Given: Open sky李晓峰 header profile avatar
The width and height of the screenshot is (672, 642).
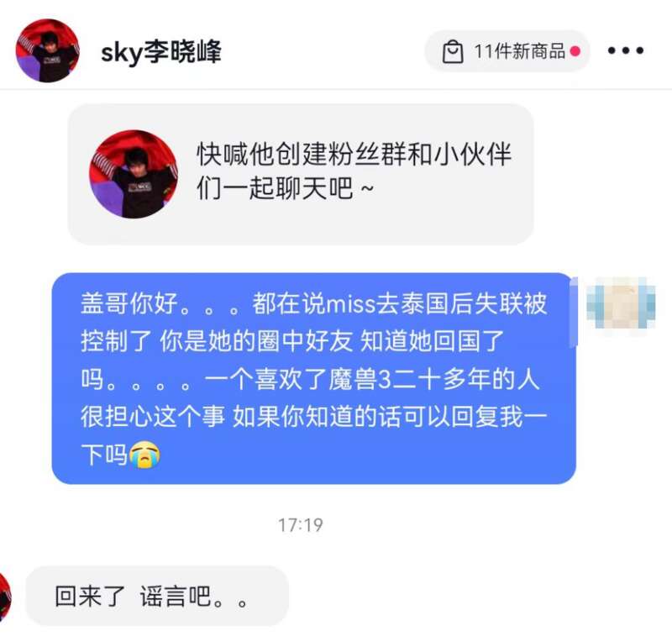Looking at the screenshot, I should [47, 50].
